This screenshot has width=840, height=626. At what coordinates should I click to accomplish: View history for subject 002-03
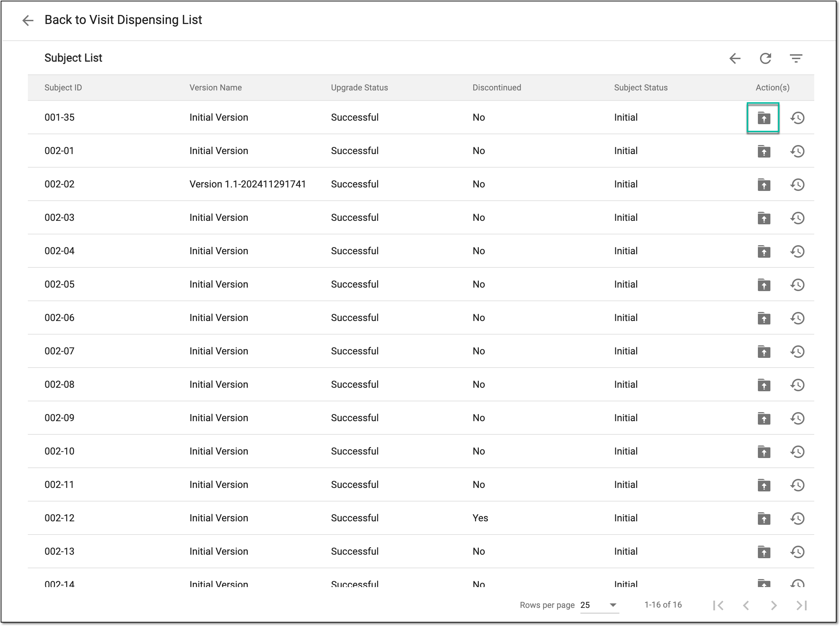point(797,218)
